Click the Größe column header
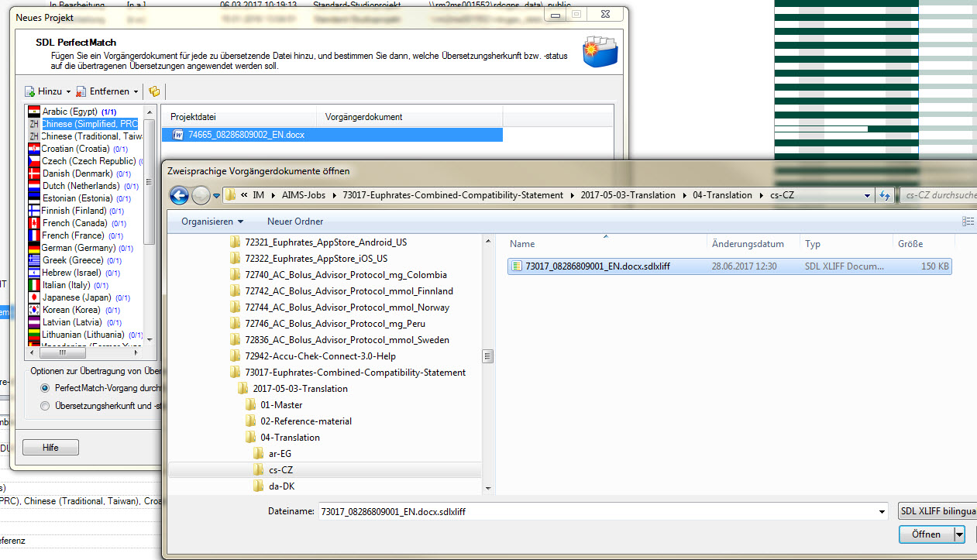 [922, 244]
